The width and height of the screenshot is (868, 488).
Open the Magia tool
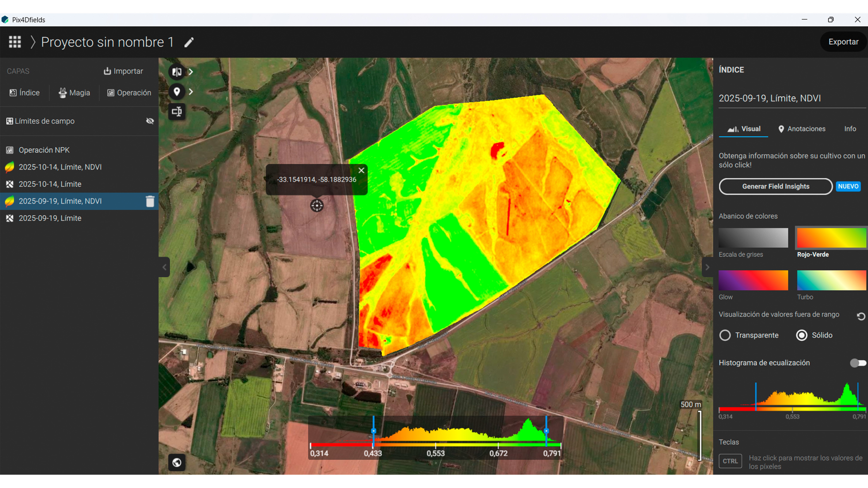coord(74,93)
